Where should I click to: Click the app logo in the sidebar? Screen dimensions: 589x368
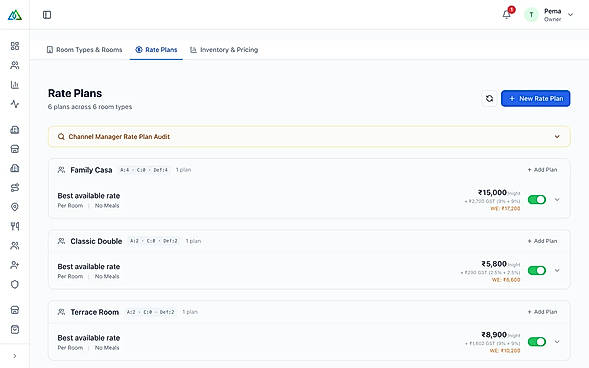pos(15,15)
